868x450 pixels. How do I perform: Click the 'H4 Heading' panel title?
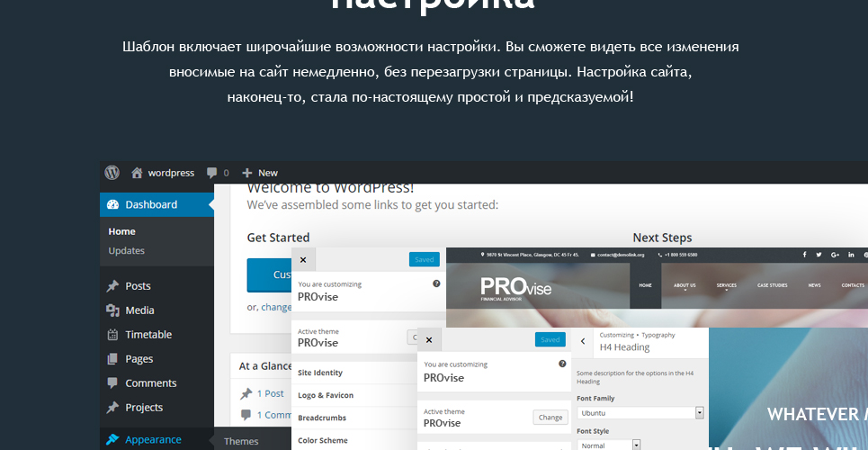point(624,347)
